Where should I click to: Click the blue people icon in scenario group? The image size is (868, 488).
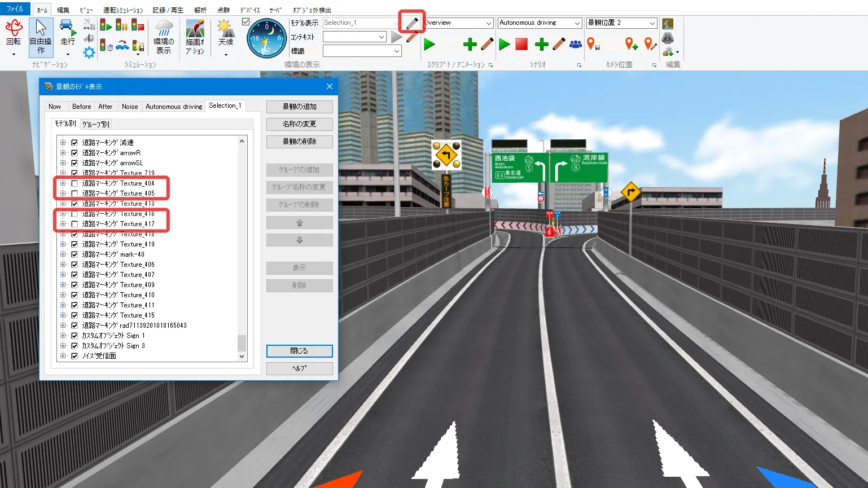pyautogui.click(x=576, y=44)
